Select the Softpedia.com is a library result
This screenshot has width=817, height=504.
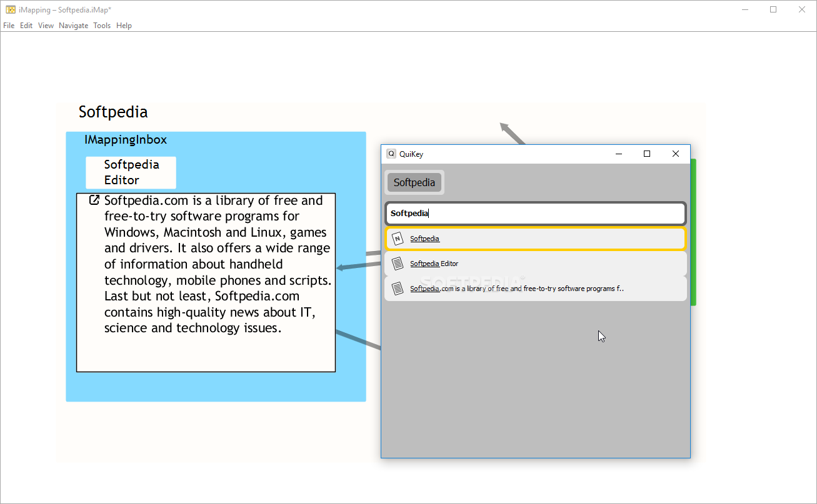click(536, 289)
